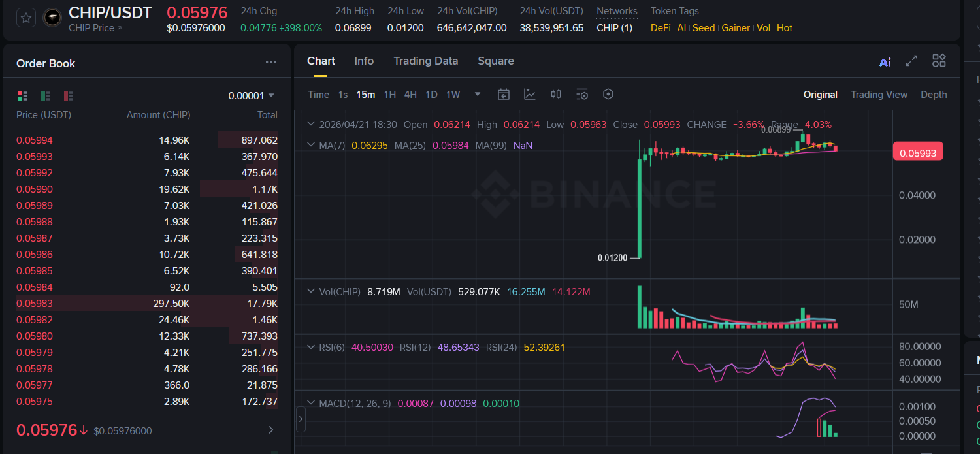
Task: Click the 0.01200 low price marker
Action: pyautogui.click(x=612, y=258)
